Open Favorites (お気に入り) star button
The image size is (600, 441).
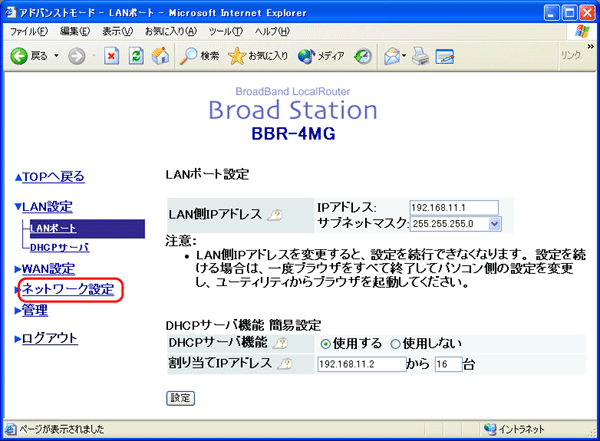coord(258,56)
